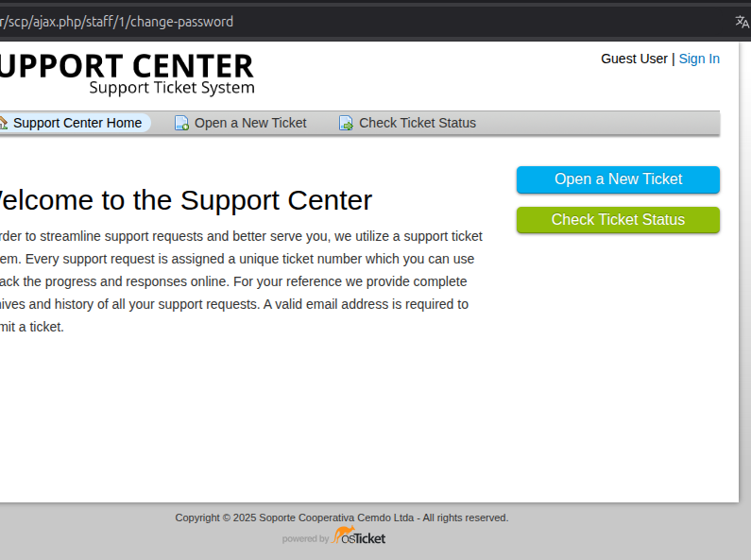
Task: Click the copyright notice in the footer
Action: click(x=342, y=518)
